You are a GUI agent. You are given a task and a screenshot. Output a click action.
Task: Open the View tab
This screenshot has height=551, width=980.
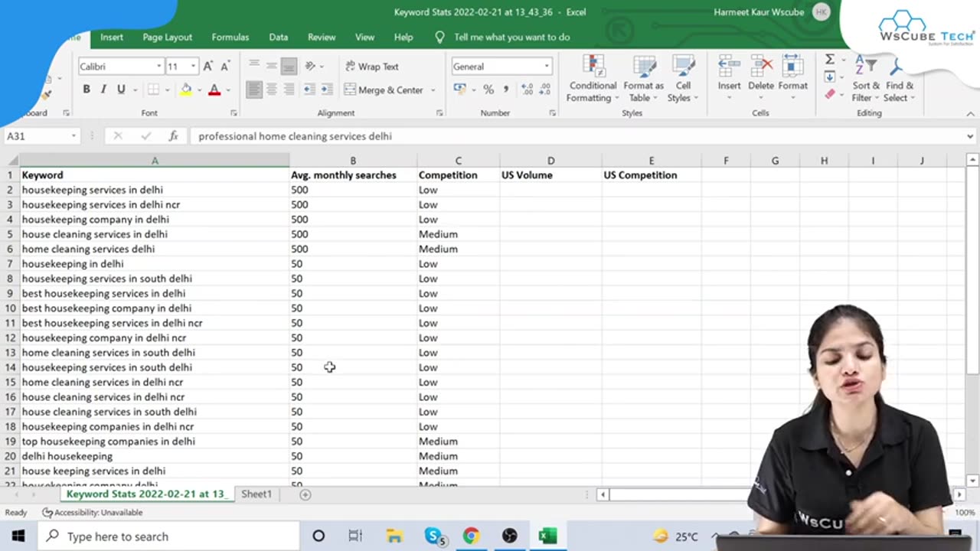point(364,37)
